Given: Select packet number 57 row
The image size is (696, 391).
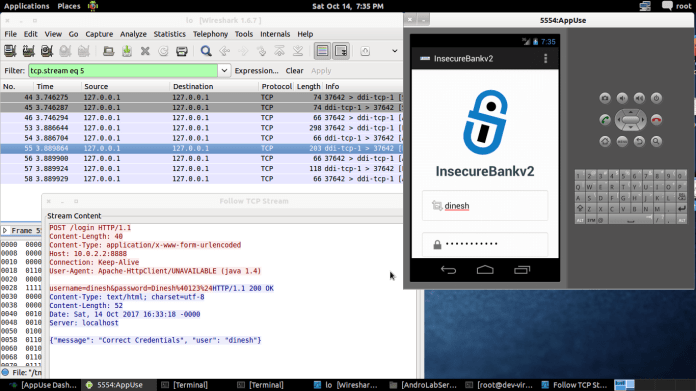Looking at the screenshot, I should tap(202, 169).
